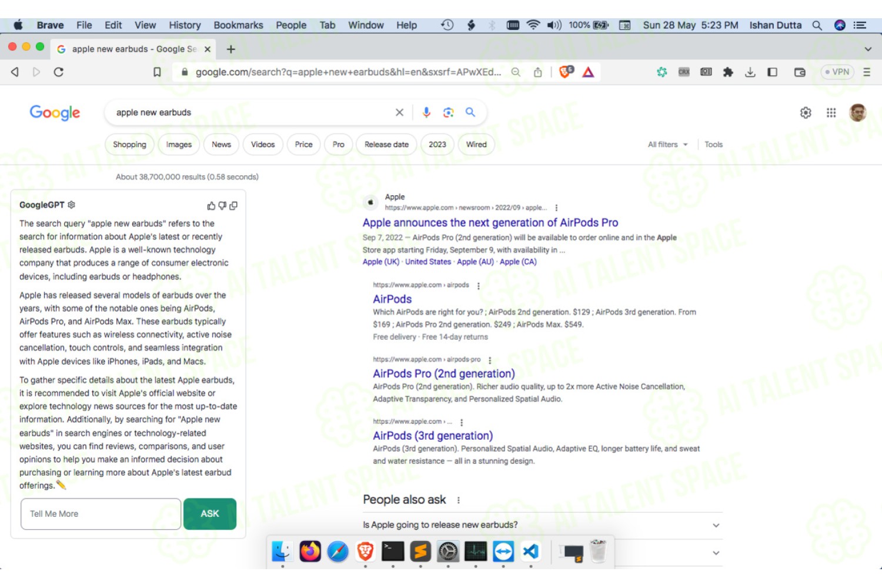Image resolution: width=882 pixels, height=588 pixels.
Task: Open Visual Studio Code from the Dock
Action: click(531, 552)
